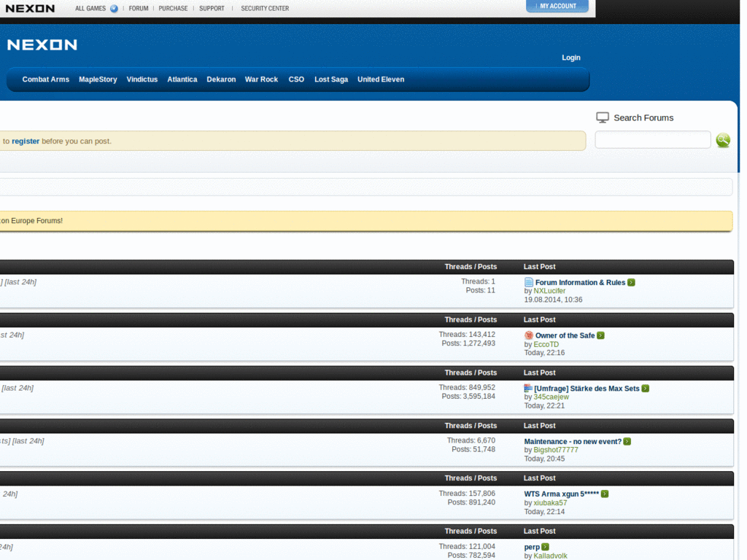Select Combat Arms in game navigation

46,79
